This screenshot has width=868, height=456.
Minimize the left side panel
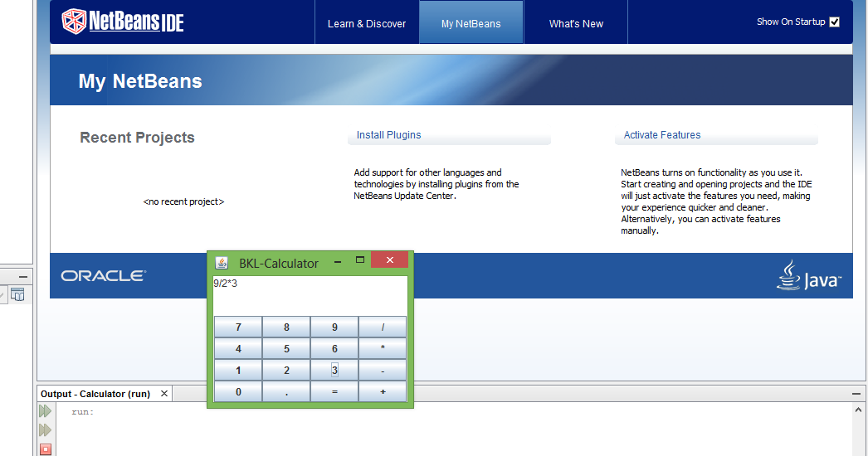point(22,276)
